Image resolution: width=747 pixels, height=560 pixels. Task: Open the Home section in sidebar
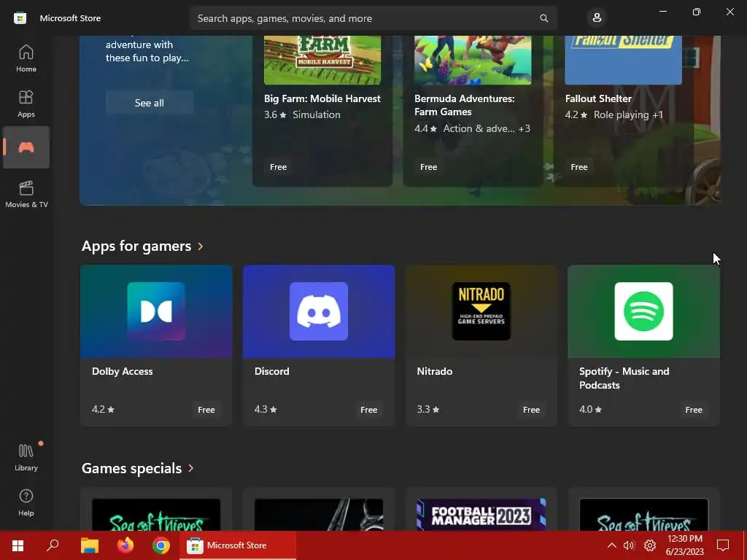(x=26, y=58)
